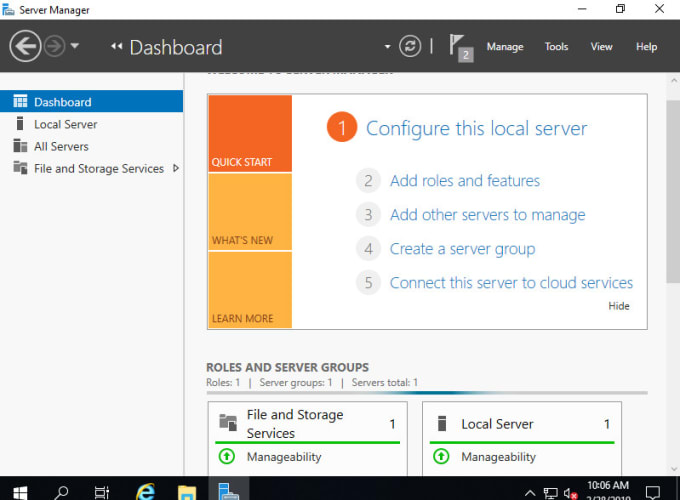Open the Windows Start menu
Screen dimensions: 680x500
(x=20, y=492)
